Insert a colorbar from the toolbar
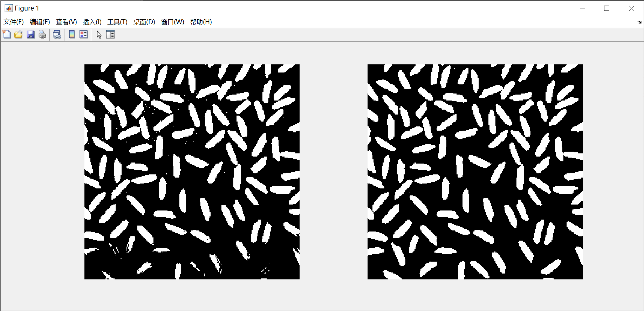Image resolution: width=644 pixels, height=311 pixels. pos(72,34)
